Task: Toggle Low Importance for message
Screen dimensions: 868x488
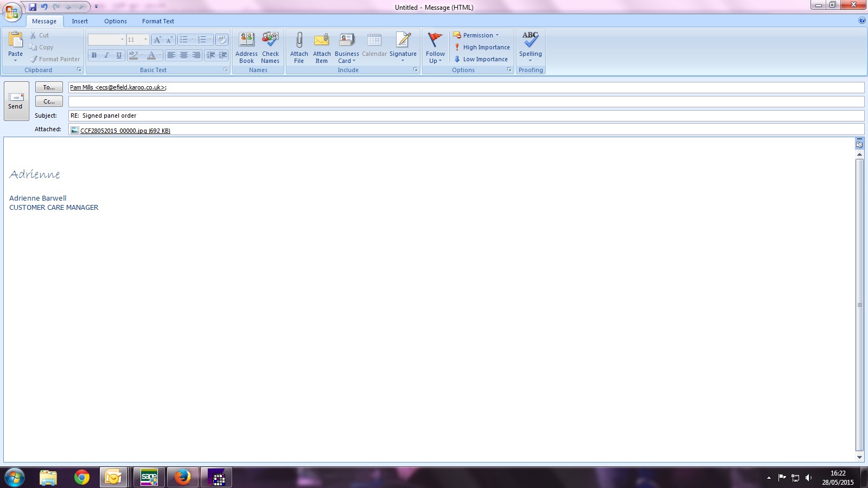Action: point(481,59)
